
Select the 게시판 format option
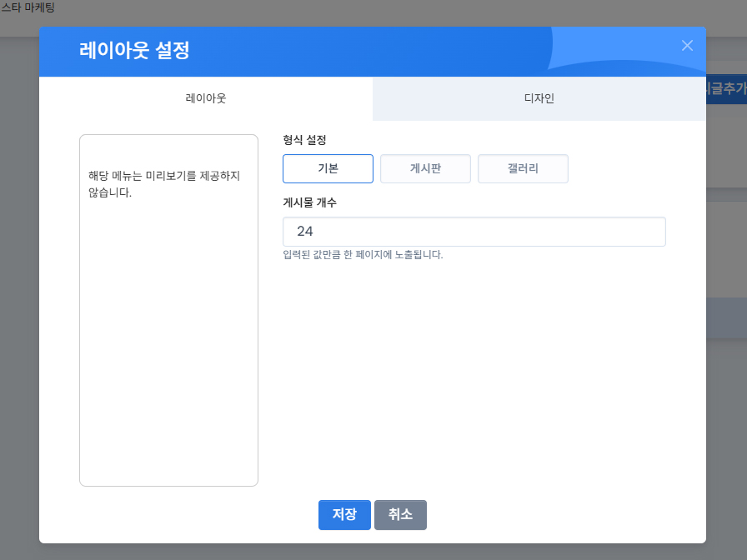[425, 168]
